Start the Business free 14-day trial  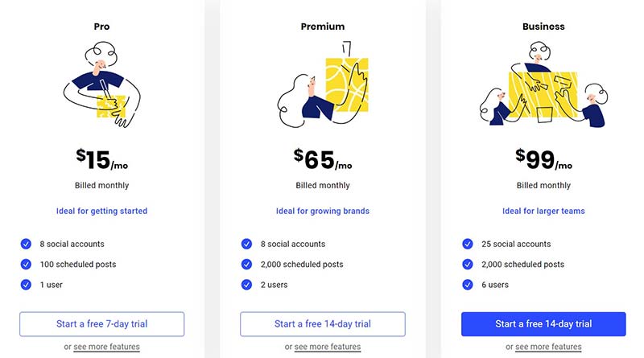click(x=543, y=324)
